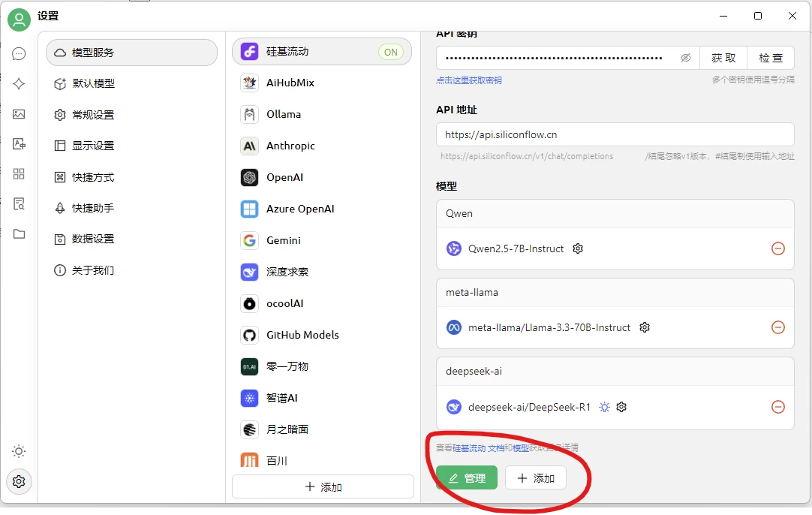812x515 pixels.
Task: Open the mini apps grid icon
Action: 19,174
